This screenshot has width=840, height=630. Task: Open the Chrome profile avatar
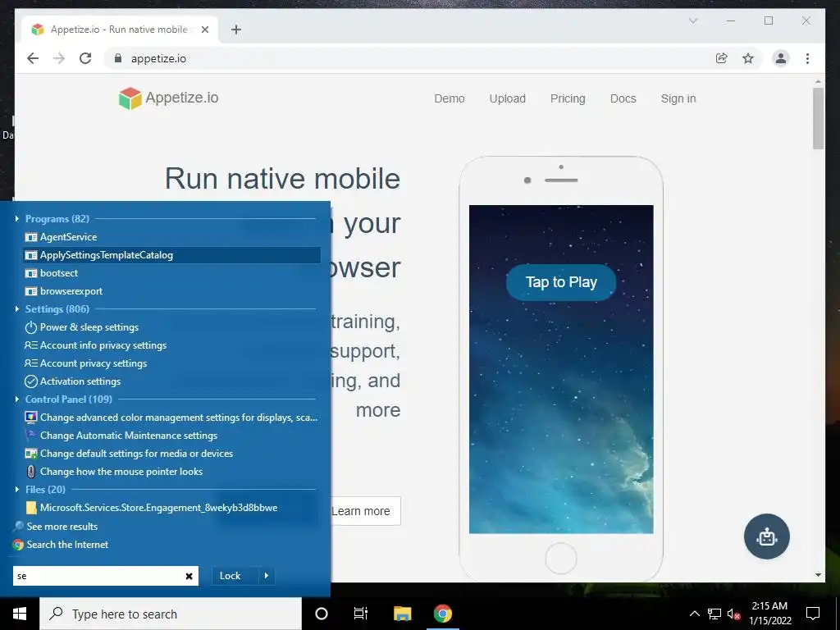781,58
